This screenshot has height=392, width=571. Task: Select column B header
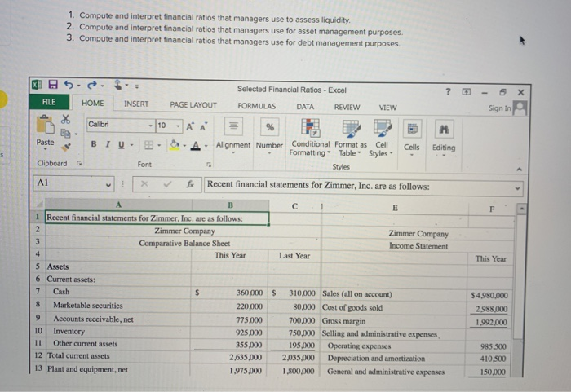point(230,205)
